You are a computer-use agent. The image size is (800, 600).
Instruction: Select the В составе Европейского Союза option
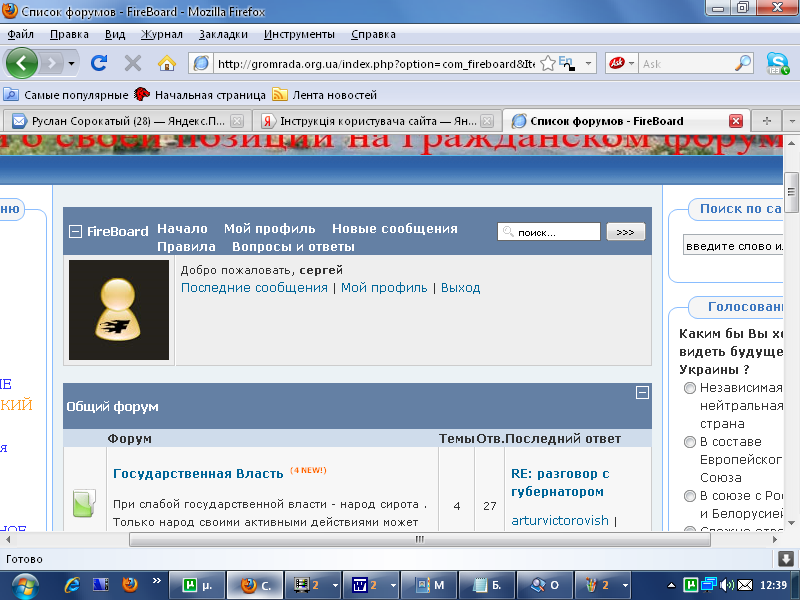pos(689,442)
